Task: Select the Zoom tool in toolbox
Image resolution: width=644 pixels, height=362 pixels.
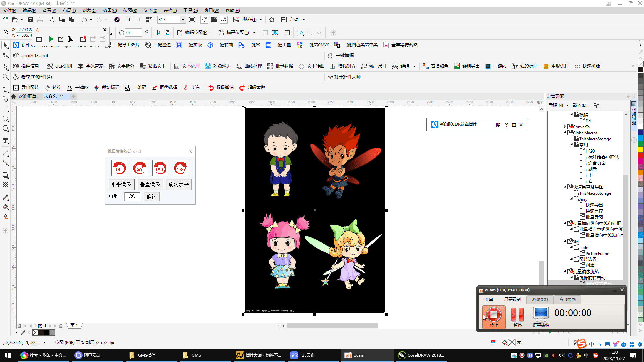Action: click(5, 77)
